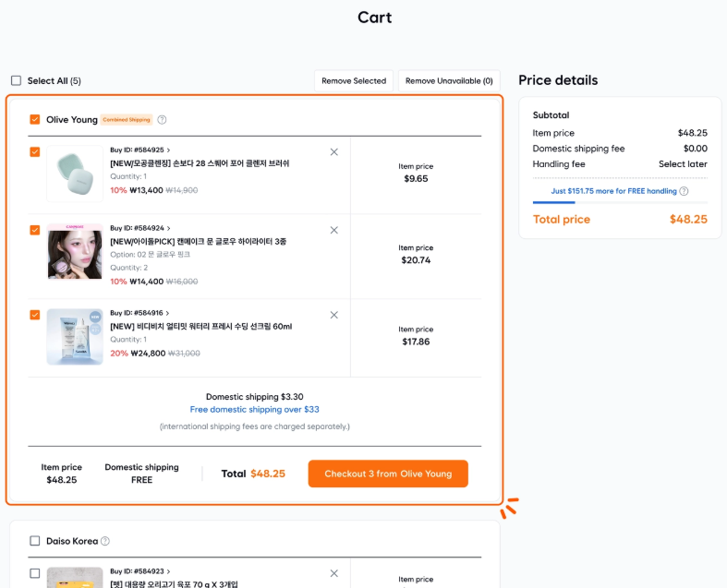Expand Buy ID #584925 details arrow

168,150
